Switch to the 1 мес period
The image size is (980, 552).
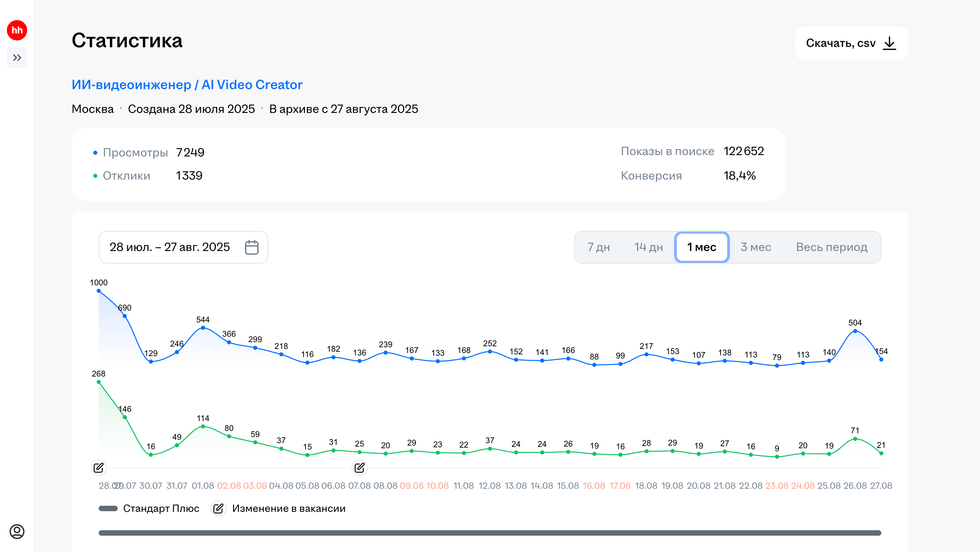(x=702, y=247)
